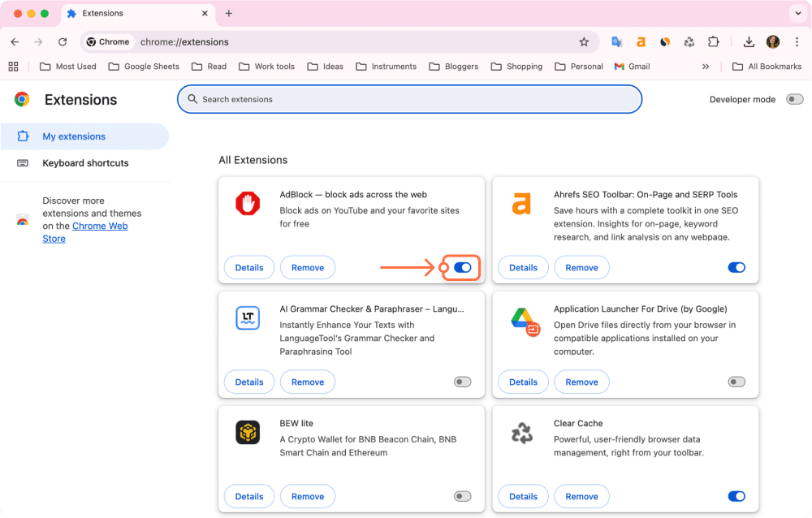Click the bookmark star icon in address bar

click(x=584, y=42)
